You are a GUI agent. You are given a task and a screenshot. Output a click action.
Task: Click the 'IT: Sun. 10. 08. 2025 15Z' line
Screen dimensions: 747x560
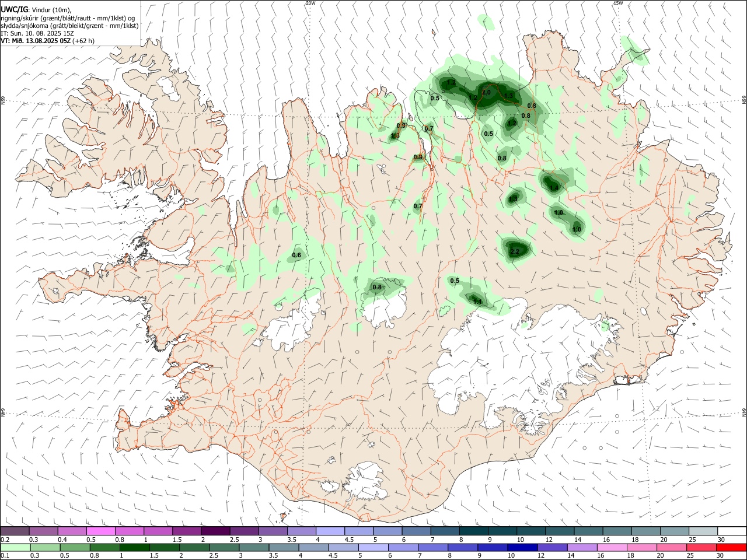pyautogui.click(x=37, y=33)
